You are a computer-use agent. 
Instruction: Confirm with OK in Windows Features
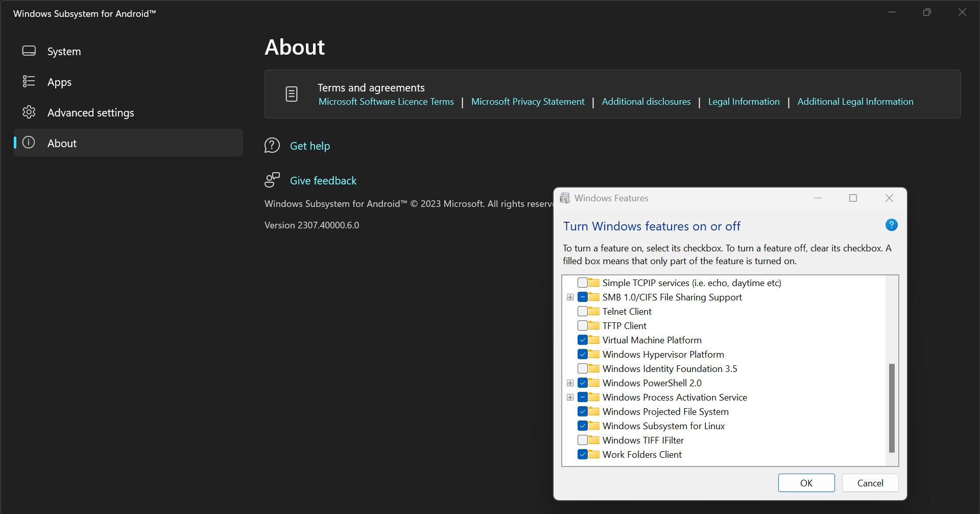point(806,483)
